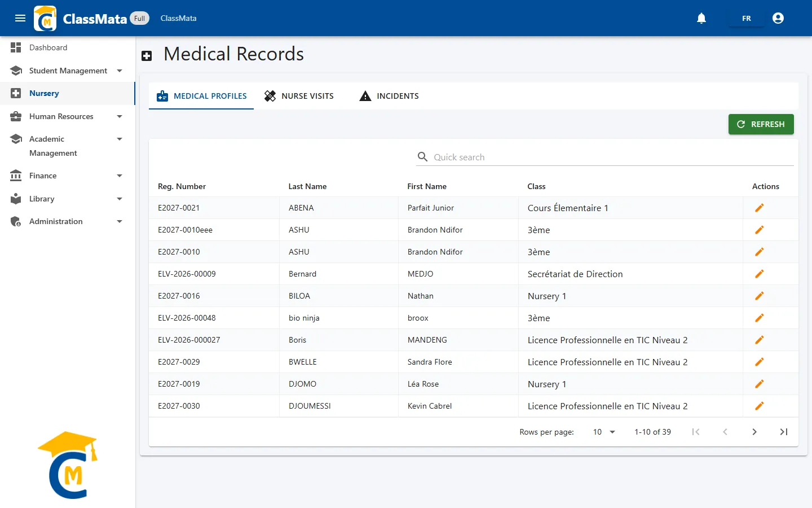
Task: Edit DJOMO Léa Rose's record
Action: coord(760,384)
